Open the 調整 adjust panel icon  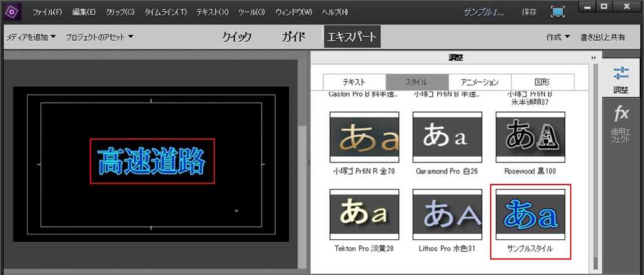621,81
